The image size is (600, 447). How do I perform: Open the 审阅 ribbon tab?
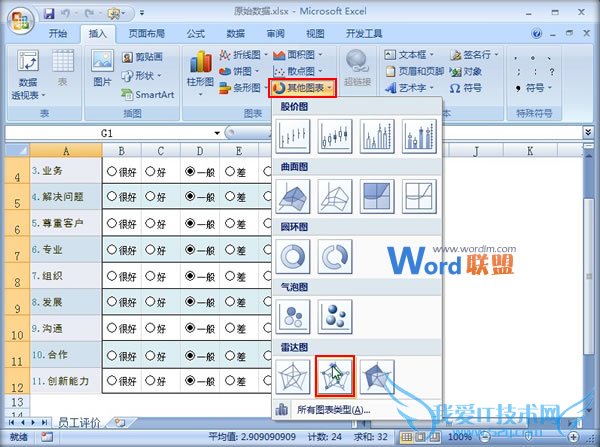[276, 34]
